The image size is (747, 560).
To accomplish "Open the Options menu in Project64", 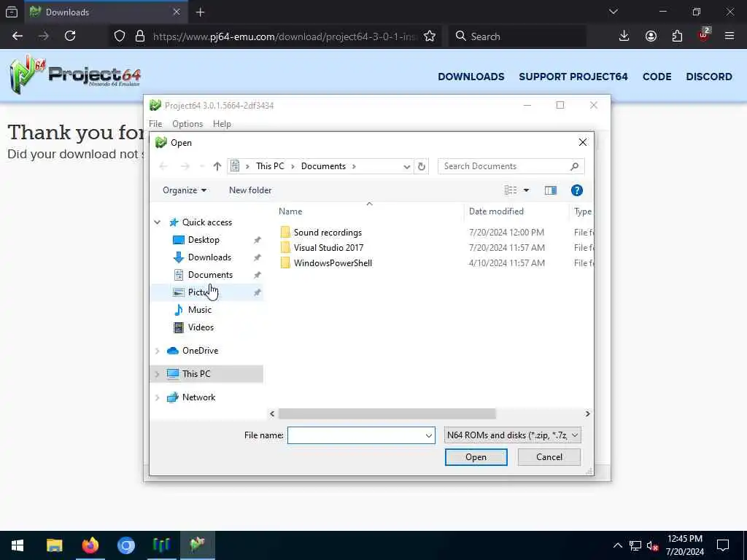I will pos(187,124).
